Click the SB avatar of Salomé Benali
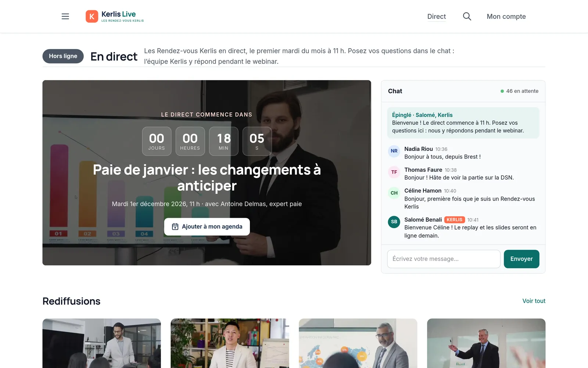The image size is (588, 368). point(394,222)
